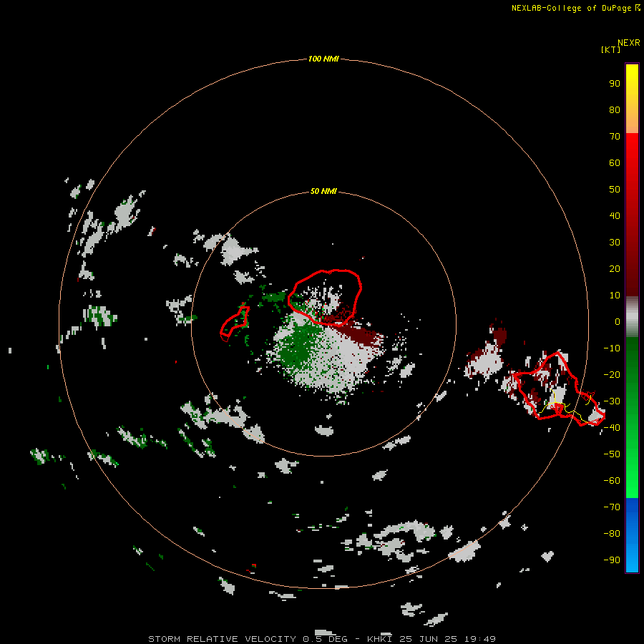Click the [KT] units label

pyautogui.click(x=610, y=49)
